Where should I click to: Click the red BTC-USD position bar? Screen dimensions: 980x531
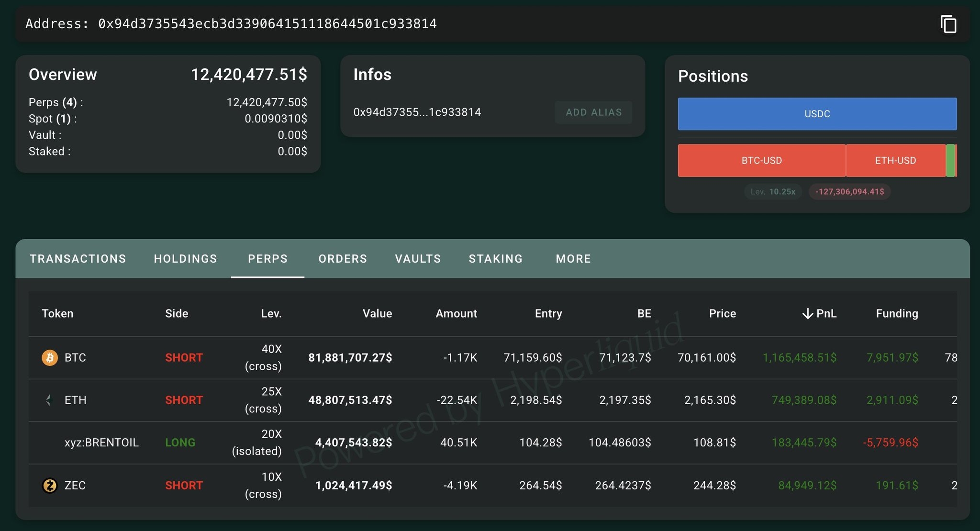[761, 161]
